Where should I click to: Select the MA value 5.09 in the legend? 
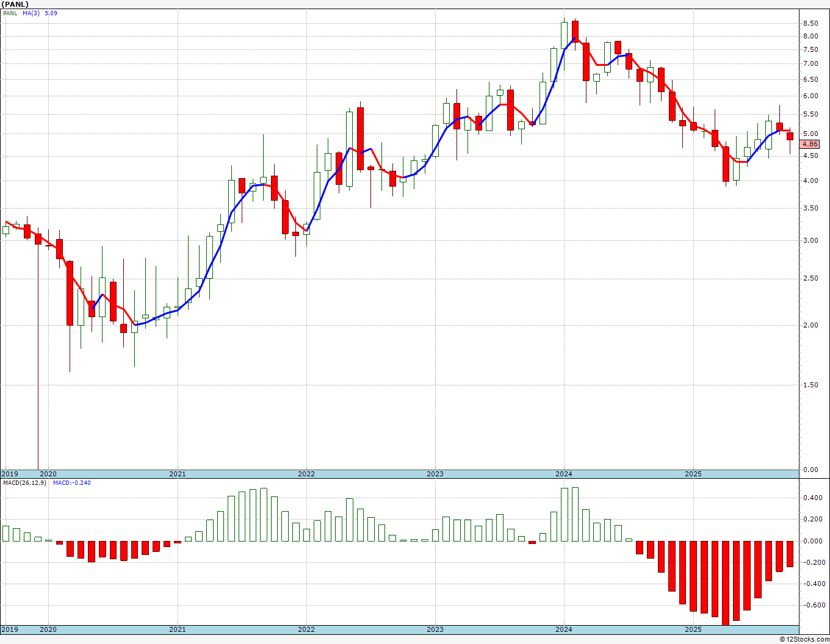click(51, 13)
